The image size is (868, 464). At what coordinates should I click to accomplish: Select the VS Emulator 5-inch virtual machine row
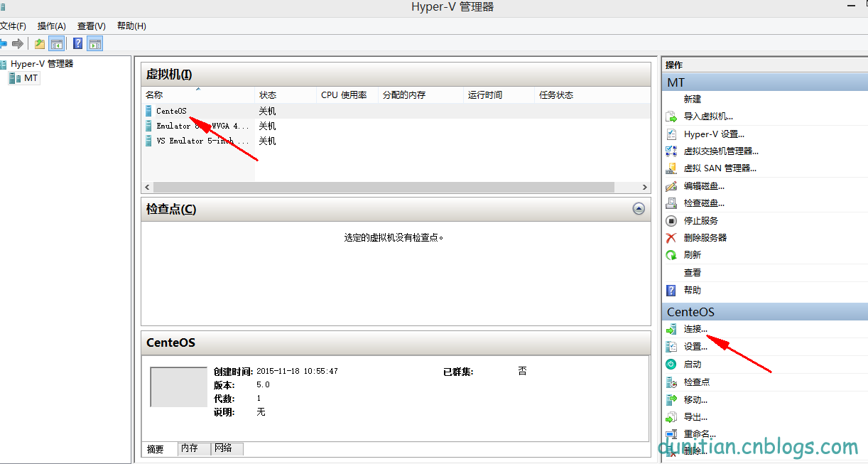click(x=396, y=141)
